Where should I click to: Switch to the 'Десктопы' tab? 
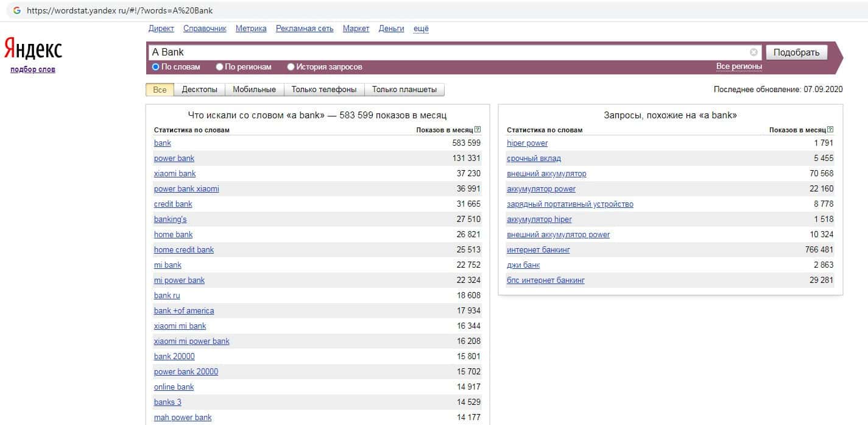coord(199,90)
